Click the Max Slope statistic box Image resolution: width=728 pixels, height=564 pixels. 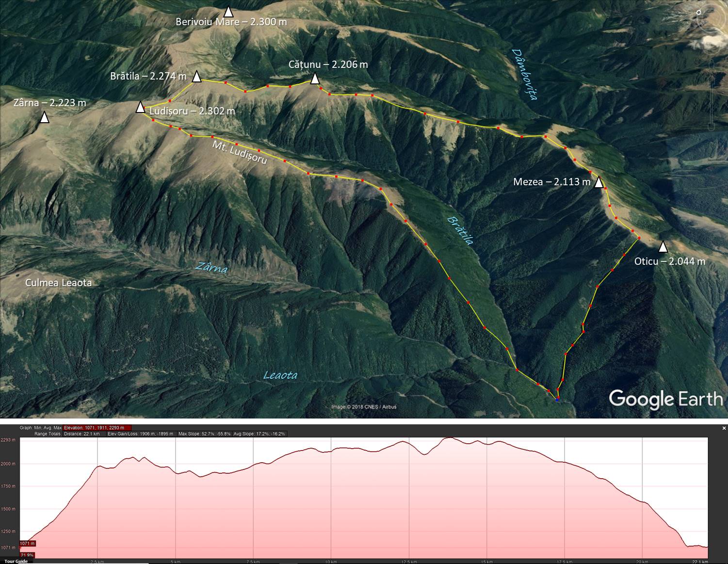tap(204, 434)
